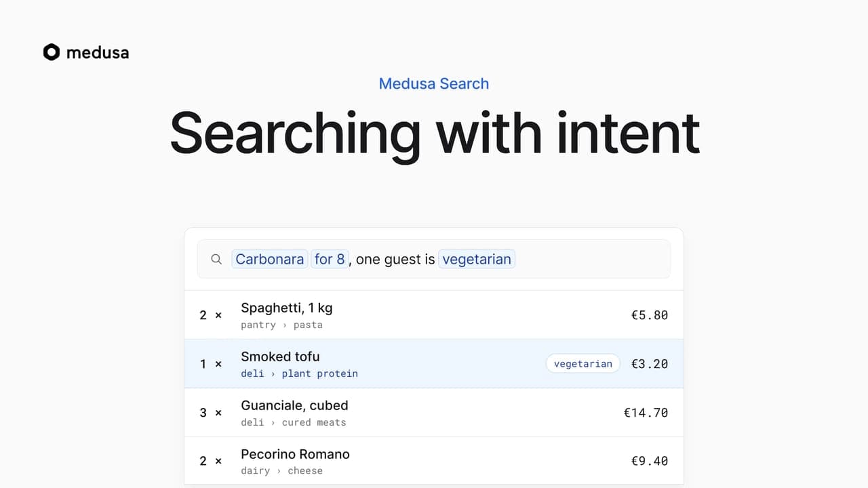
Task: Click the deli › cured meats path
Action: [294, 422]
